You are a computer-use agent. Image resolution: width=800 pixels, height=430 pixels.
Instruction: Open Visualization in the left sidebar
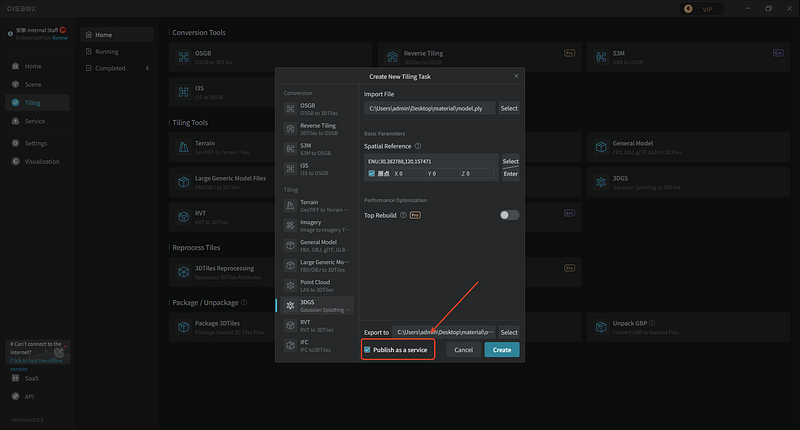[x=37, y=162]
